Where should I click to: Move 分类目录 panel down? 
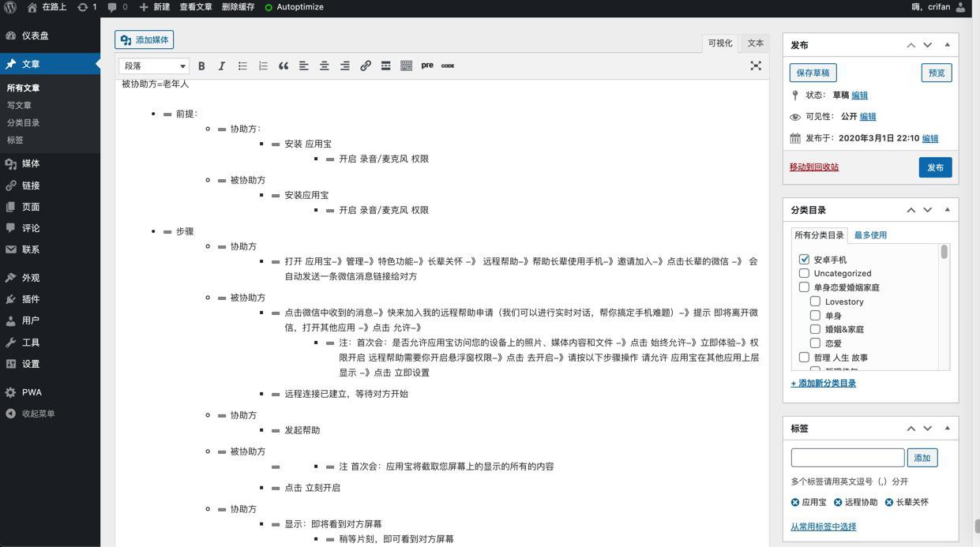click(x=928, y=210)
